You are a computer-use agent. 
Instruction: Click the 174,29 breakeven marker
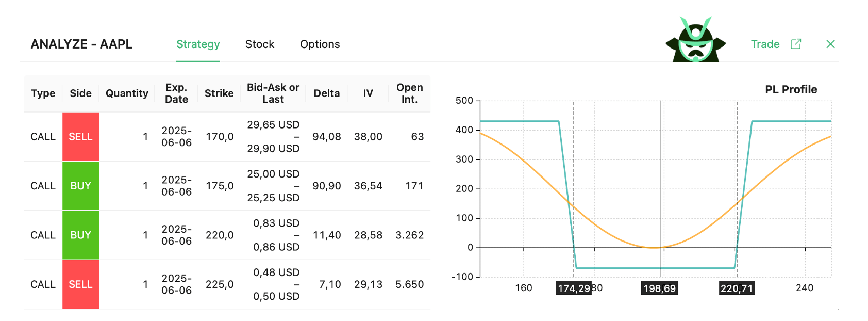[x=574, y=288]
